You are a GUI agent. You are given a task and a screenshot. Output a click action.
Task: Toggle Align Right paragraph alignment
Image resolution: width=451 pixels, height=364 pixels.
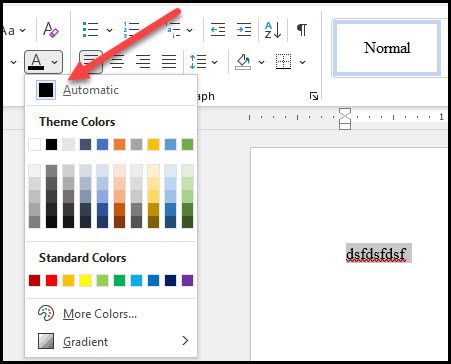[143, 62]
